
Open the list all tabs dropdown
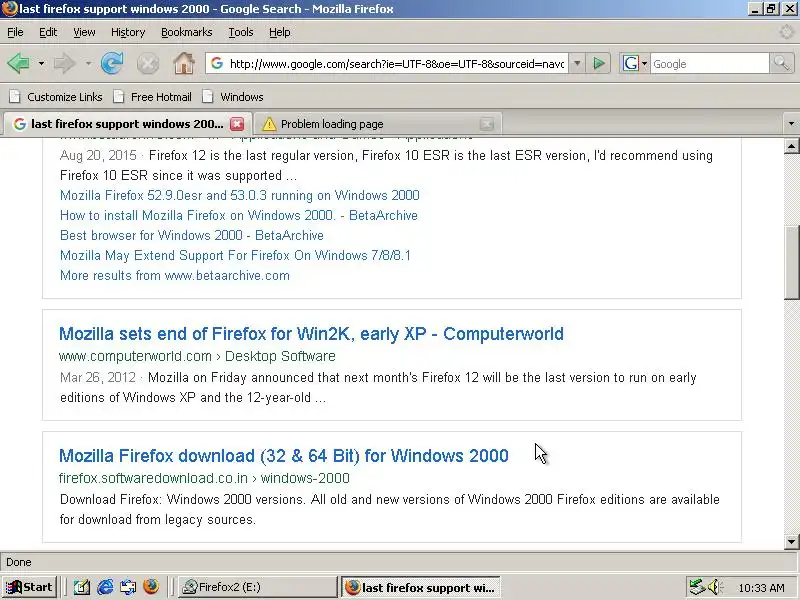791,123
